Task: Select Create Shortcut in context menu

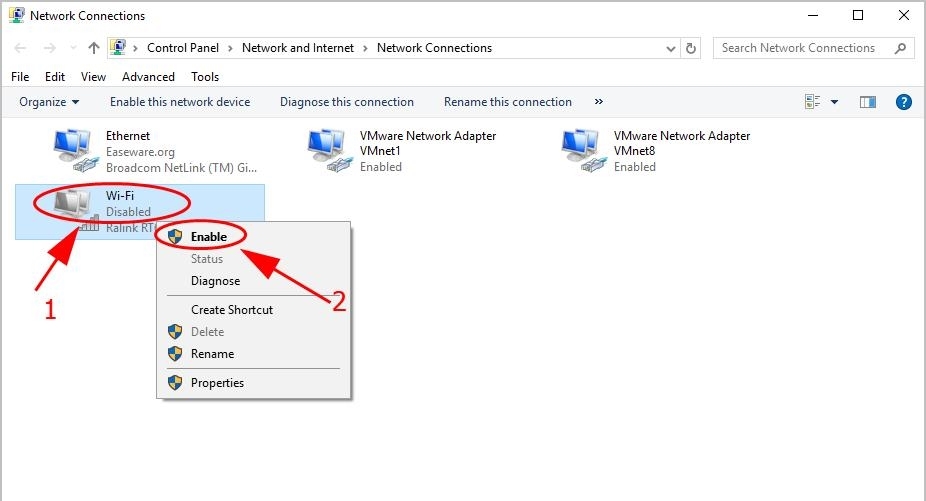Action: coord(254,310)
